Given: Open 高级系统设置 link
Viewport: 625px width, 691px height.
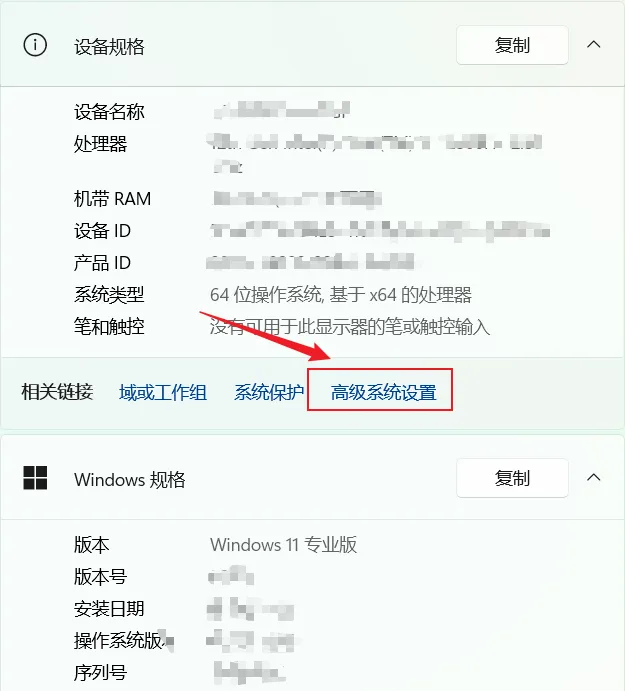Looking at the screenshot, I should click(383, 392).
